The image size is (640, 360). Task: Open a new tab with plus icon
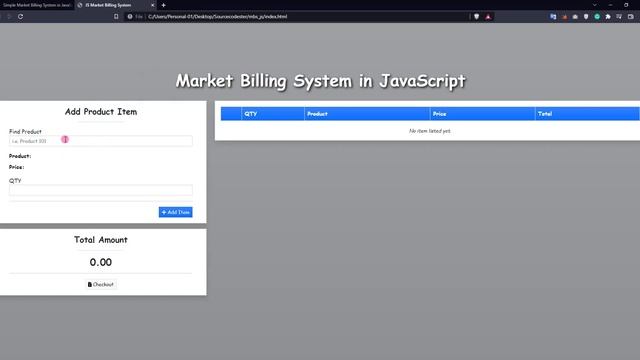click(163, 5)
